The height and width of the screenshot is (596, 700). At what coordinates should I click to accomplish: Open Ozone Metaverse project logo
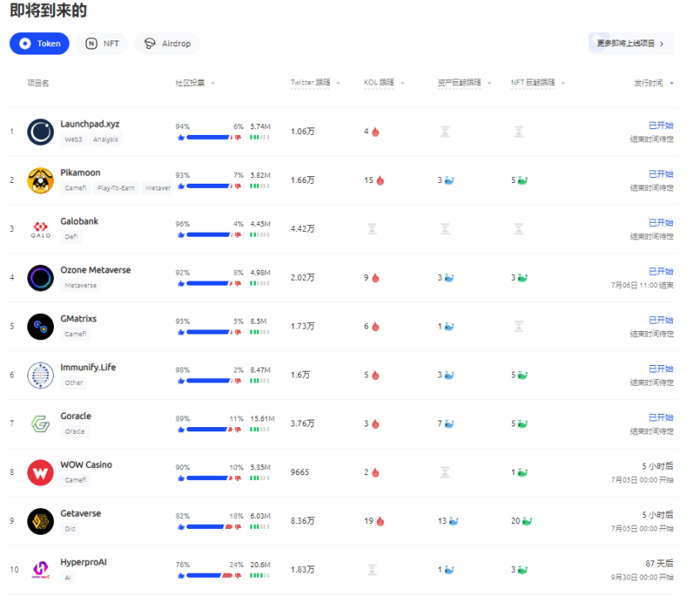41,277
